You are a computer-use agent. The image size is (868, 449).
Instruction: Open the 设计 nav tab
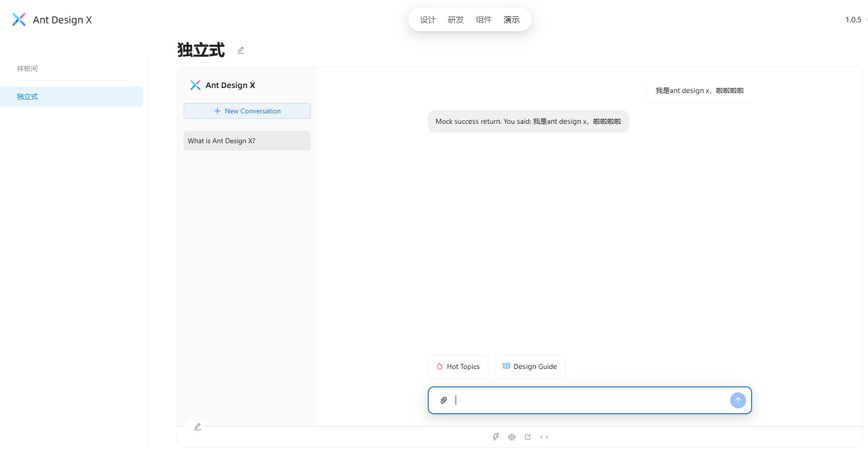coord(428,19)
